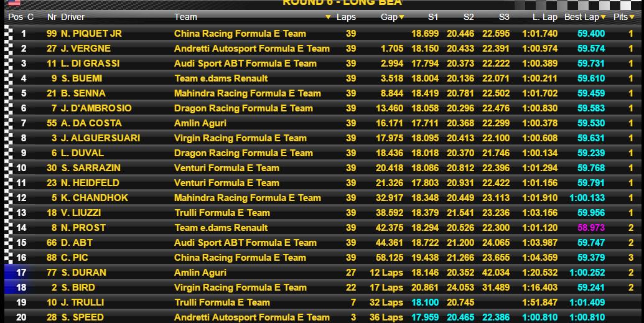Select driver N. PIQUET JR
The image size is (644, 323).
[91, 34]
